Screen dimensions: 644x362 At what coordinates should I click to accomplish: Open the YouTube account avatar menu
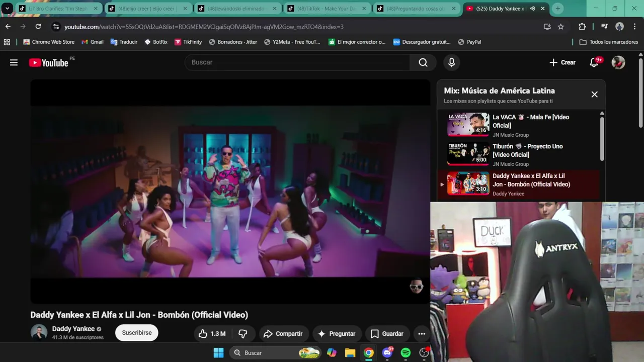point(618,62)
